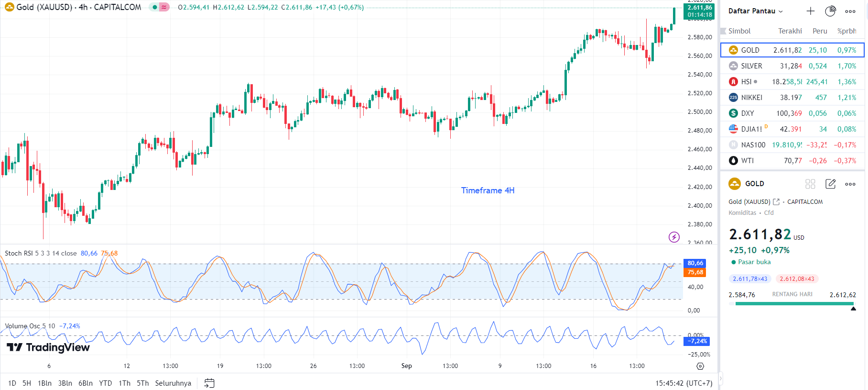The height and width of the screenshot is (390, 868).
Task: Open watchlist three-dot options menu
Action: coord(850,11)
